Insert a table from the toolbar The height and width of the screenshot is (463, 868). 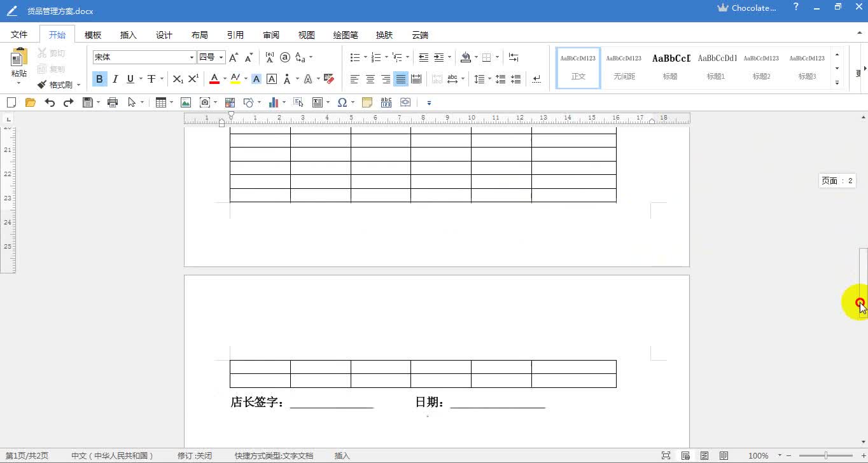pos(160,102)
